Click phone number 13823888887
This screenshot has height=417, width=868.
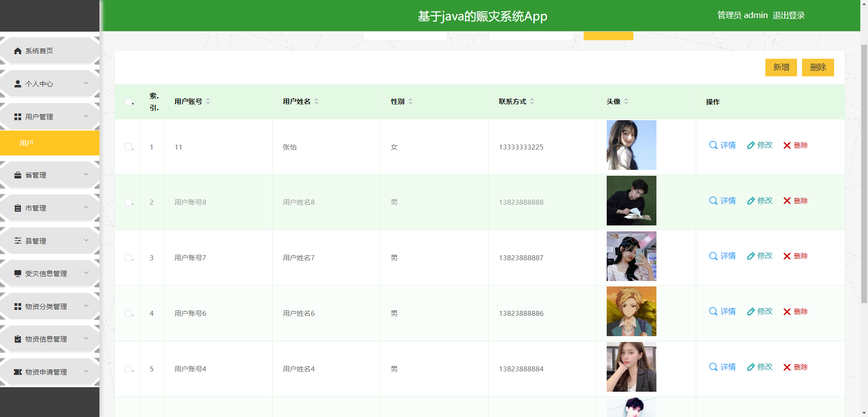coord(521,258)
